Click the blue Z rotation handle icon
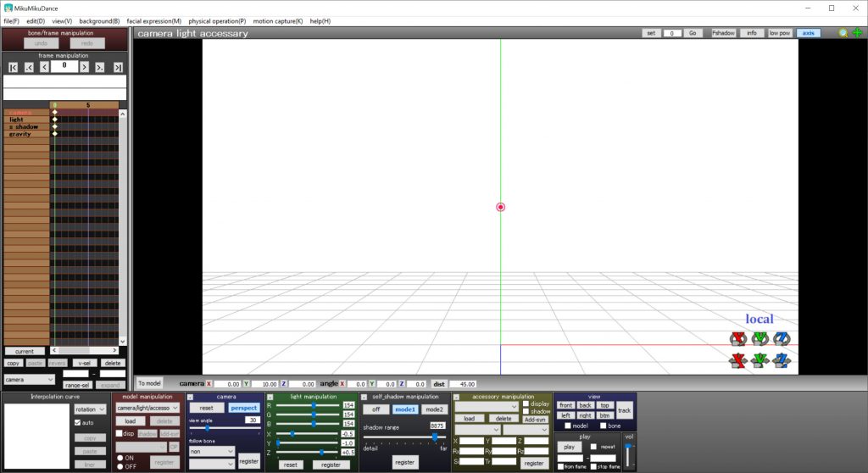This screenshot has width=868, height=473. click(782, 338)
